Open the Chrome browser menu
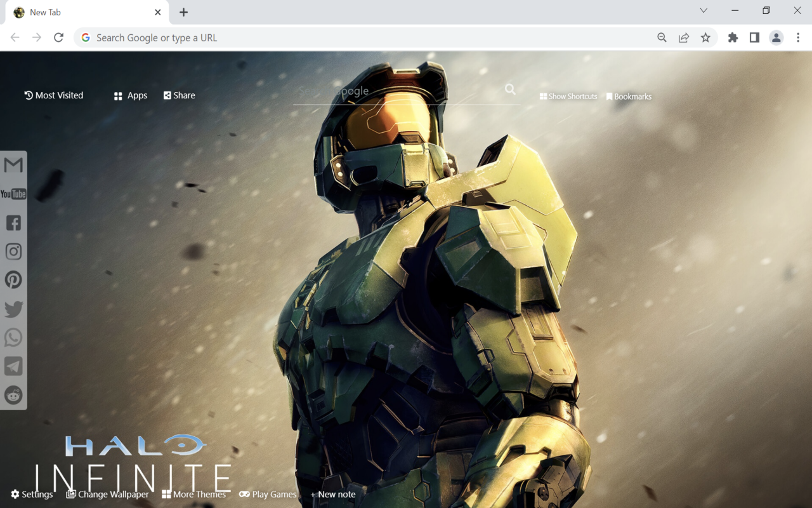Viewport: 812px width, 508px height. [798, 37]
